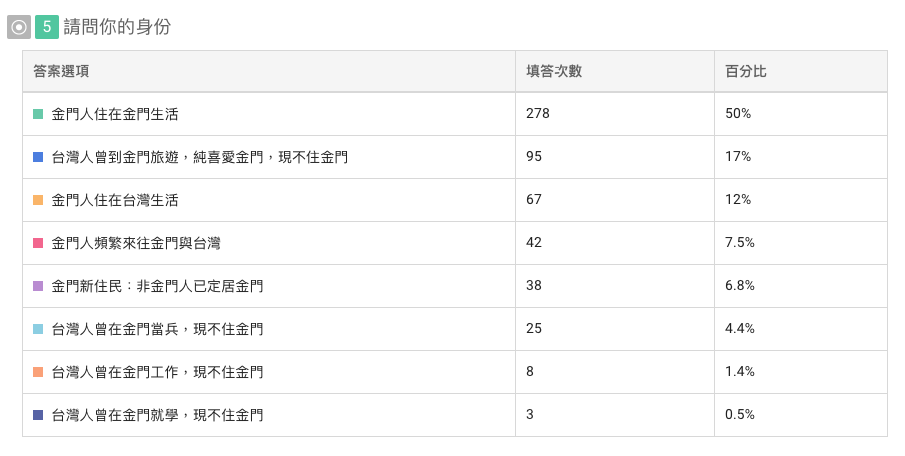The image size is (905, 456).
Task: Click the 填答次數 column header
Action: coord(554,72)
